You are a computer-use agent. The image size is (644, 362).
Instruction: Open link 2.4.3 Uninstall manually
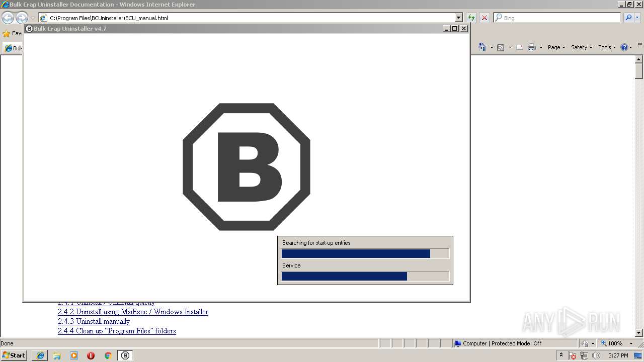pyautogui.click(x=94, y=321)
